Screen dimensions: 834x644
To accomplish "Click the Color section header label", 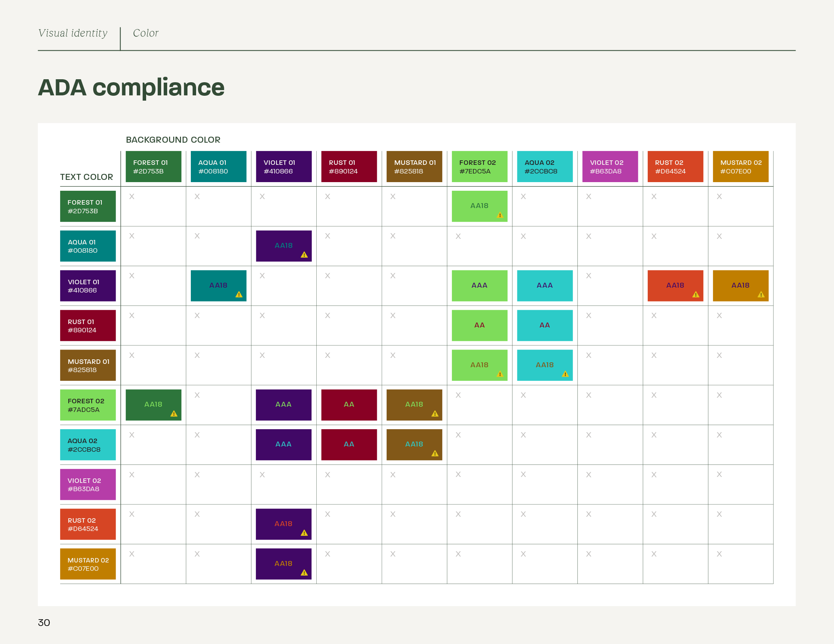I will pos(145,33).
